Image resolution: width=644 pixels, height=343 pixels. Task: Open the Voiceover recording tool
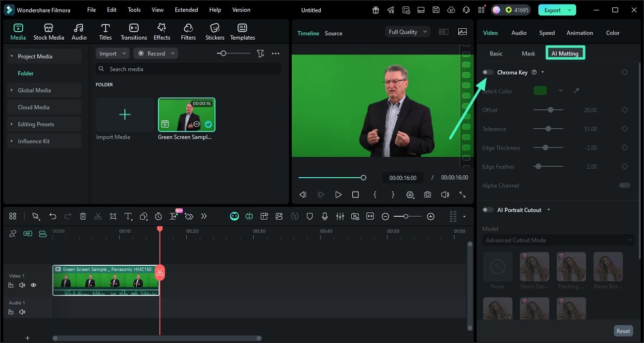tap(324, 216)
